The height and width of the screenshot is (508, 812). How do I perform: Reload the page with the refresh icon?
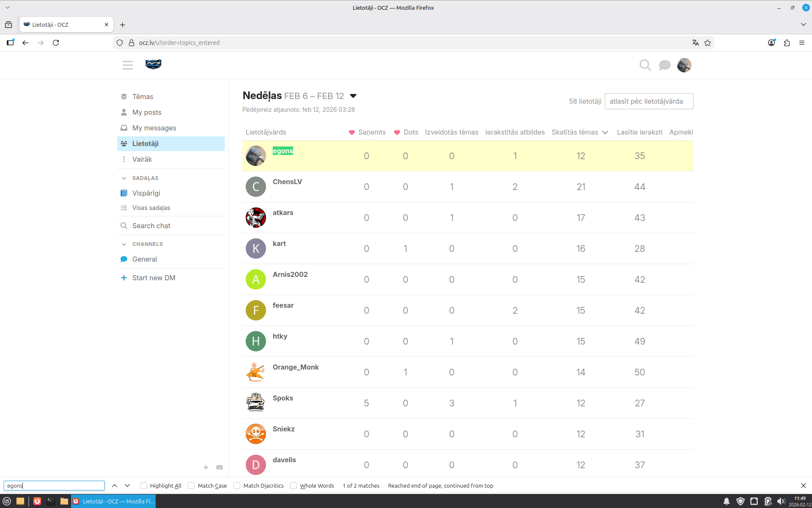[x=56, y=43]
